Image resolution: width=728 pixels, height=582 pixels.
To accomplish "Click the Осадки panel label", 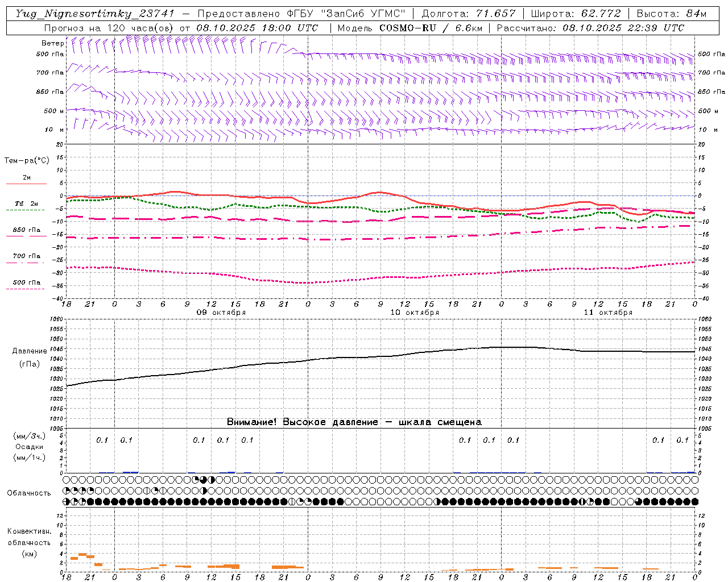I will pyautogui.click(x=30, y=447).
